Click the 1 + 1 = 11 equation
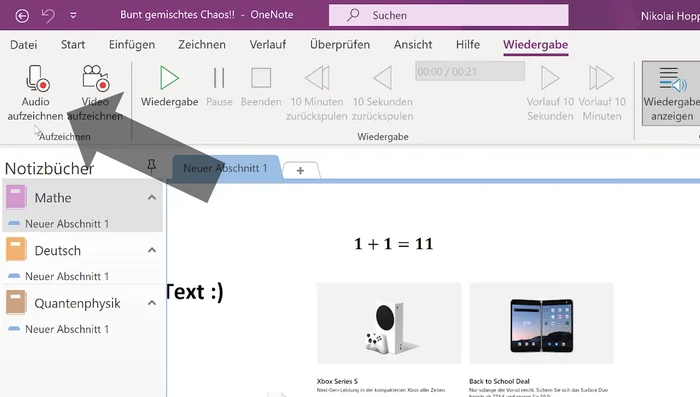Viewport: 700px width, 397px height. 393,244
